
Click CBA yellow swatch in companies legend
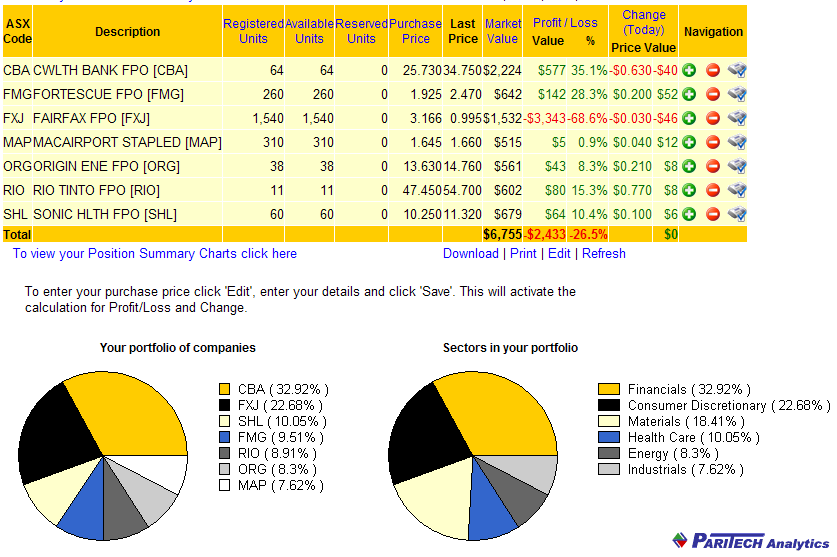224,389
